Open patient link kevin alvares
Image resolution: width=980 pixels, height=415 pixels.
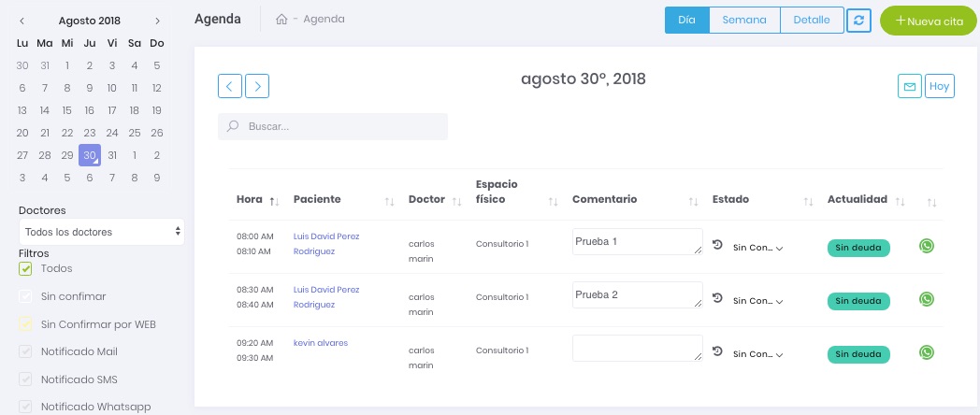[x=321, y=343]
